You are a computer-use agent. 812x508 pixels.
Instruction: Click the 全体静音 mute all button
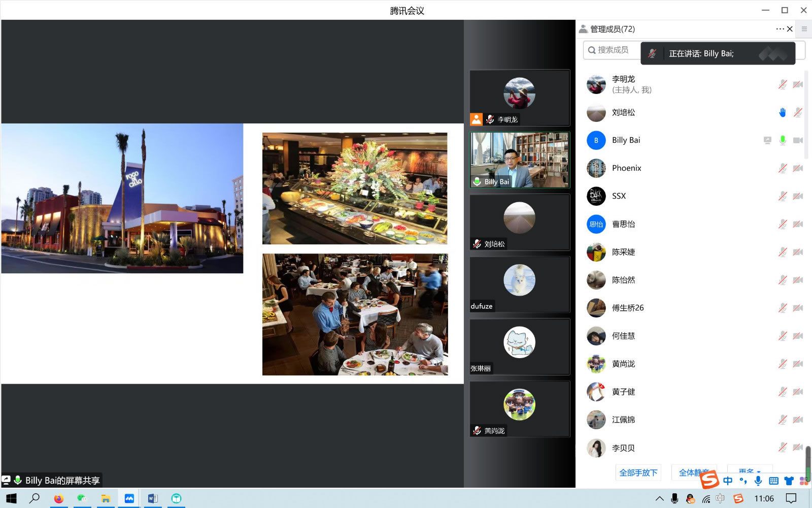click(x=693, y=472)
